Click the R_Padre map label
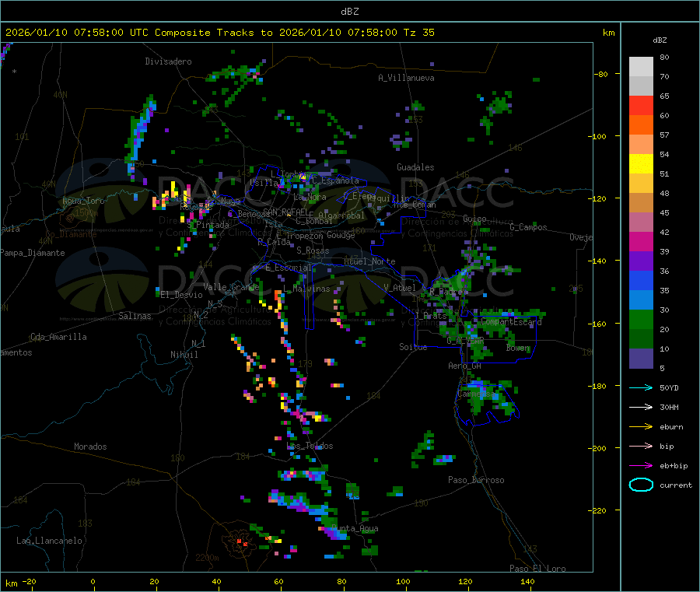The image size is (700, 592). coord(446,292)
